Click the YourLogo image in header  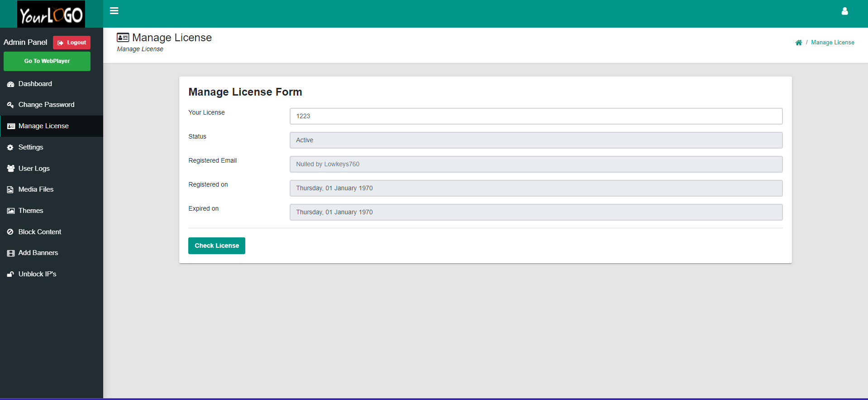[51, 14]
